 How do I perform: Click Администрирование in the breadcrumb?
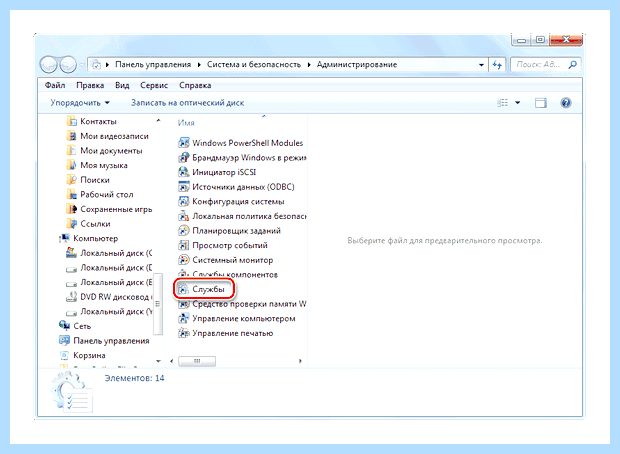pos(357,64)
